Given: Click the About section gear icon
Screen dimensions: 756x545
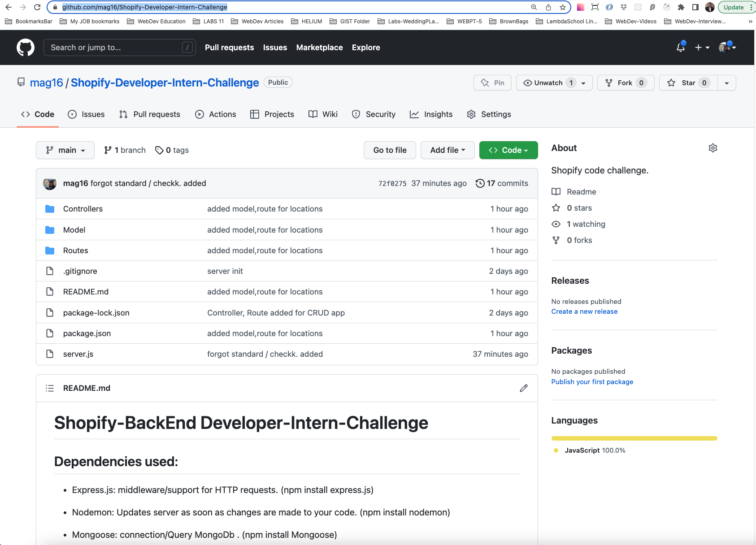Looking at the screenshot, I should point(713,148).
